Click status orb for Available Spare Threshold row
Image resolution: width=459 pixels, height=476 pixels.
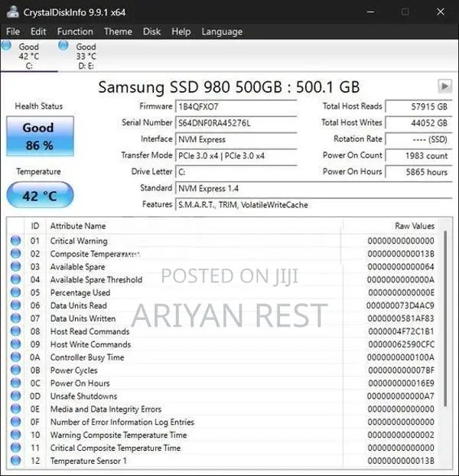[16, 279]
